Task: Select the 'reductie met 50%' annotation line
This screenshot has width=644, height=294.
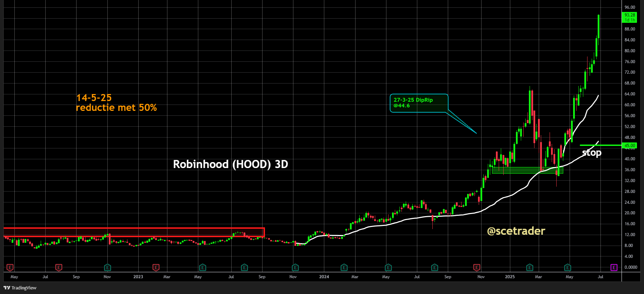Action: [x=117, y=108]
